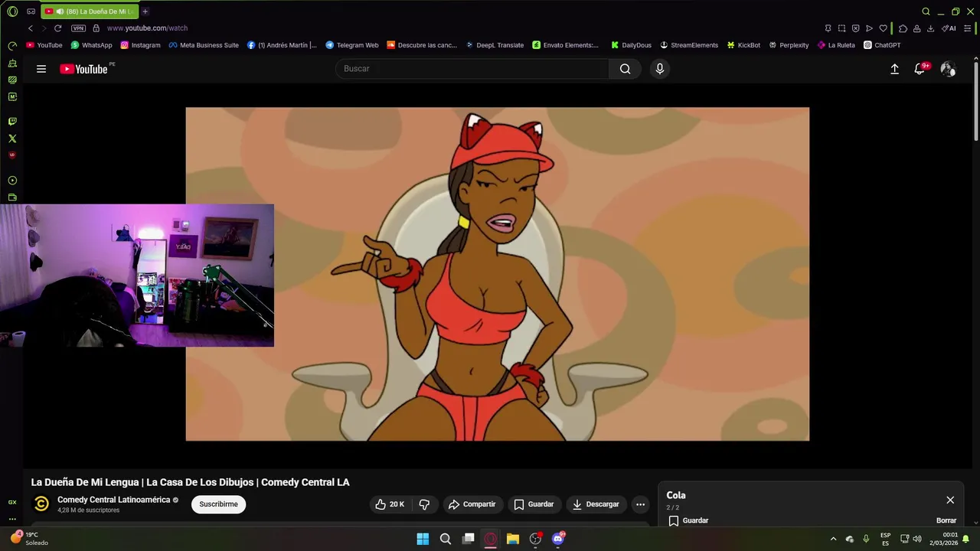Open the browser player play icon
This screenshot has height=551, width=980.
coord(869,28)
